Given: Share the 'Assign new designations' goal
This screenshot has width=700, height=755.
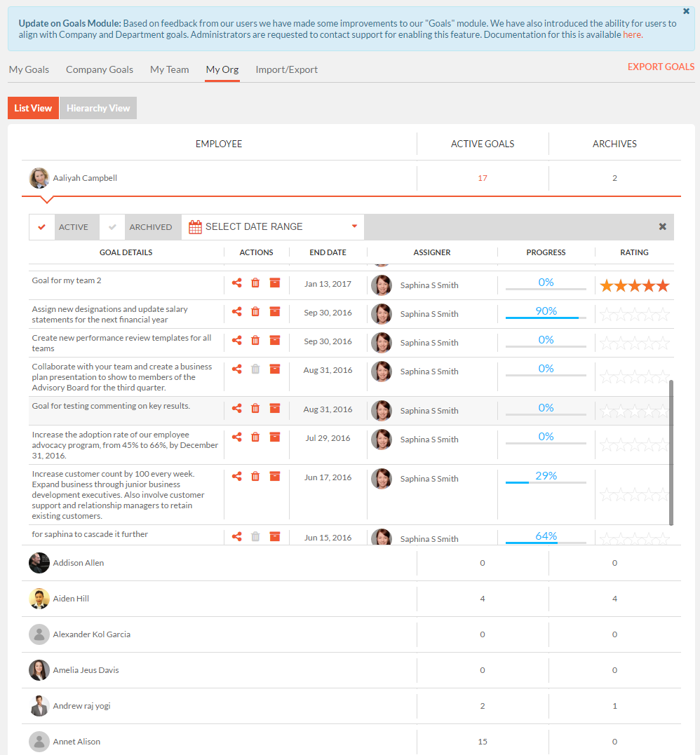Looking at the screenshot, I should pos(236,311).
